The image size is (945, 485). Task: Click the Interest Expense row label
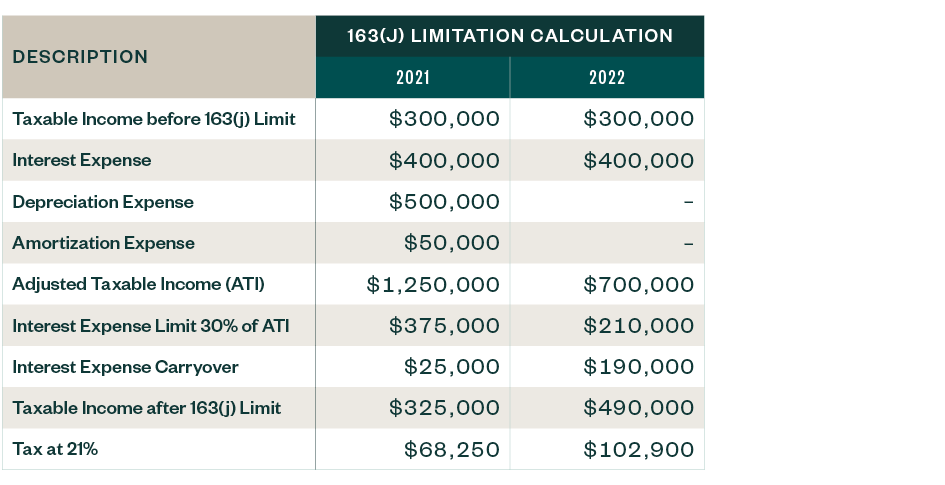coord(82,160)
